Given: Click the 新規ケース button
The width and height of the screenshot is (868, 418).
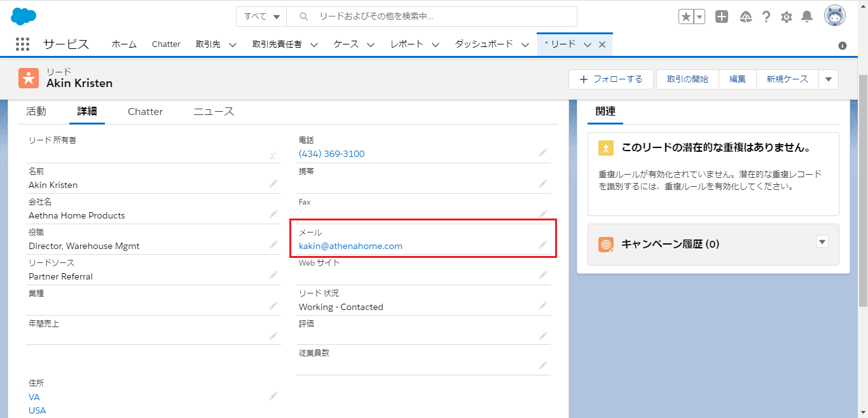Looking at the screenshot, I should pyautogui.click(x=787, y=79).
